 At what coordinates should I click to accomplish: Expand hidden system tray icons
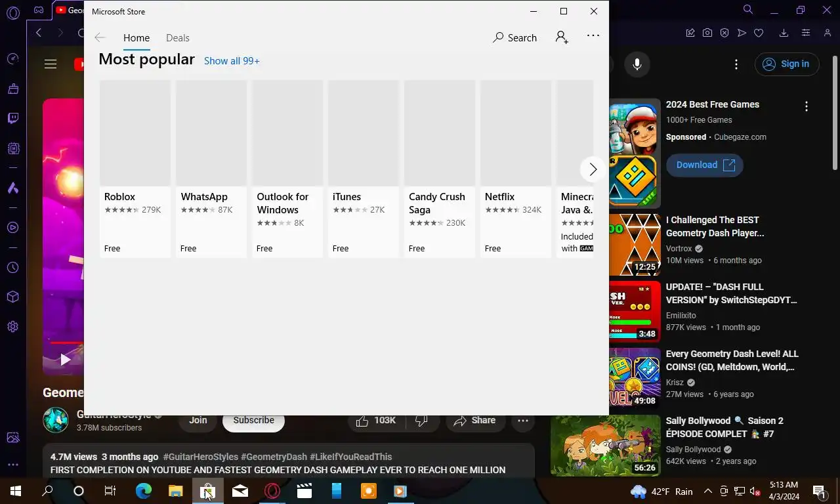707,491
